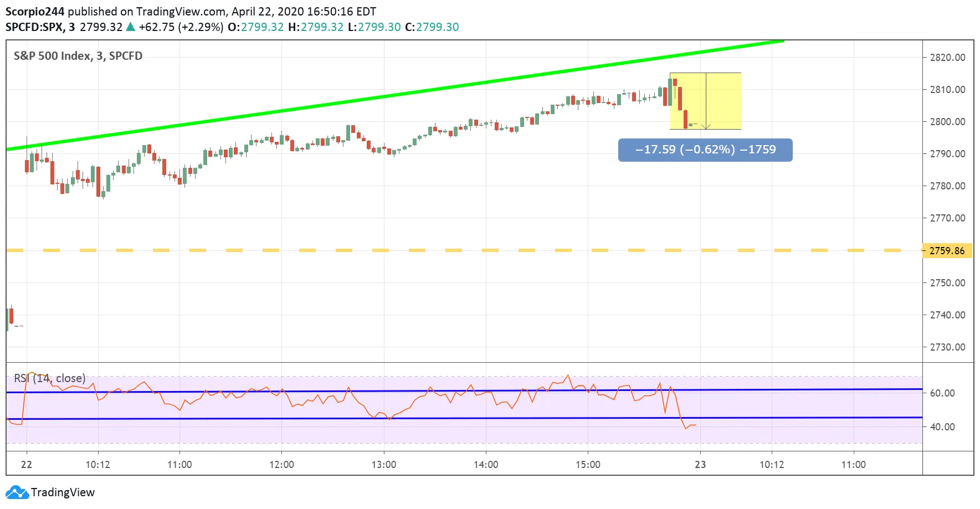Image resolution: width=980 pixels, height=509 pixels.
Task: Click the 14:00 time axis label
Action: pos(486,465)
